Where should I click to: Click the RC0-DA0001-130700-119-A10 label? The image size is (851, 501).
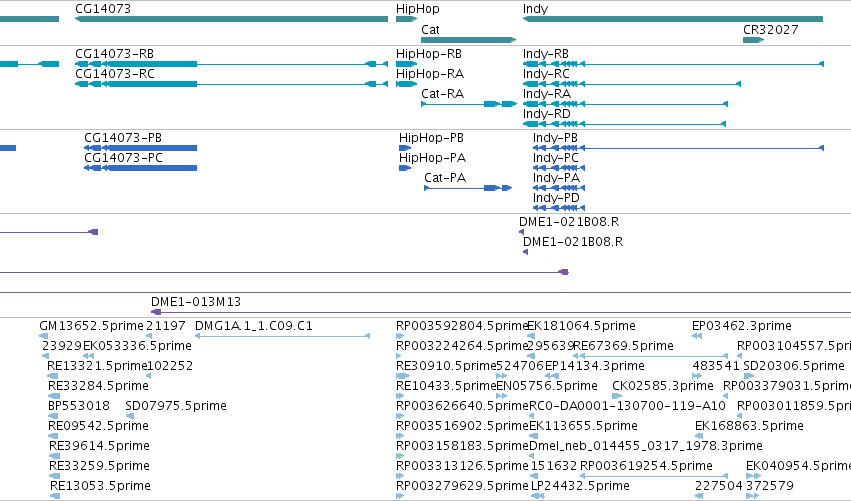[627, 407]
